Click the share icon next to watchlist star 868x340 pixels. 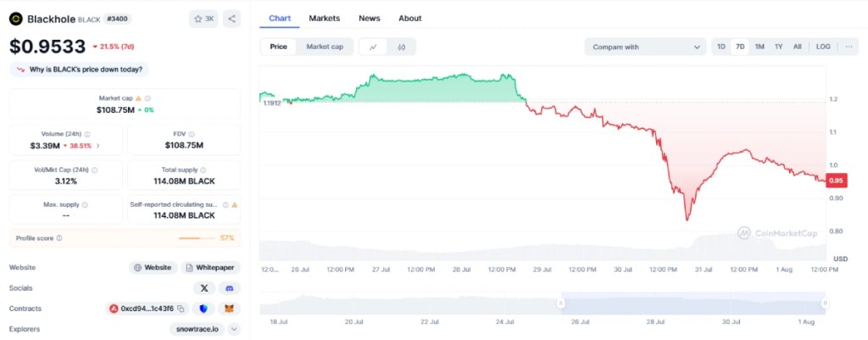point(232,19)
